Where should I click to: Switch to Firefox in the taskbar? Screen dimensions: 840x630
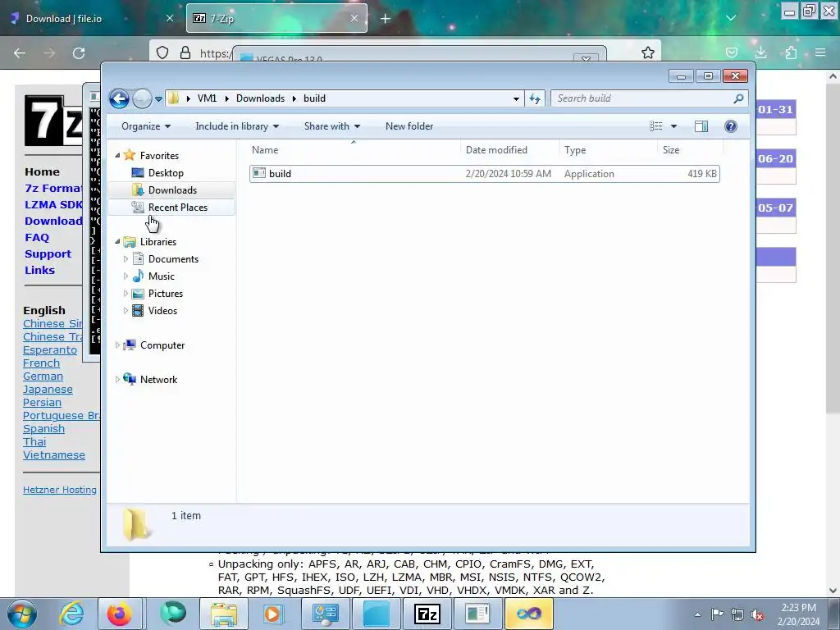[x=119, y=614]
